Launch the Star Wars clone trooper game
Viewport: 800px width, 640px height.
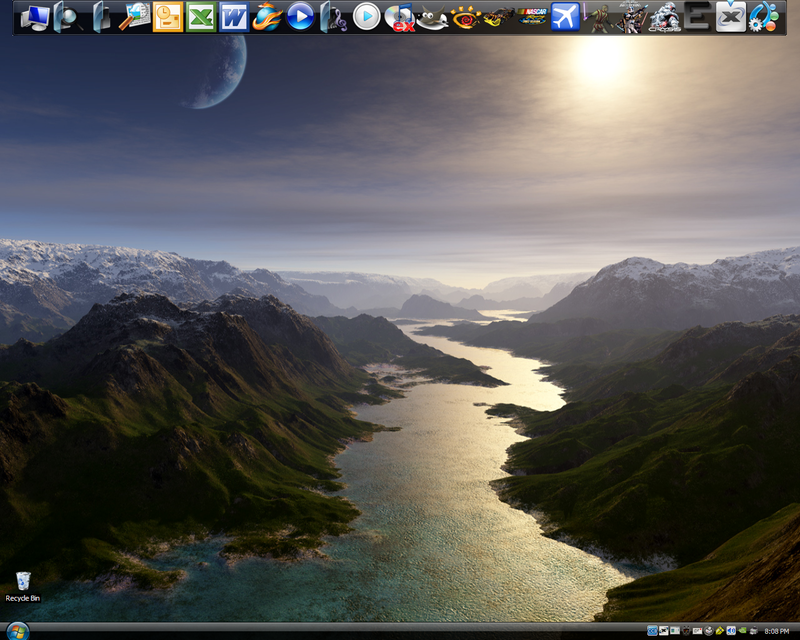tap(632, 17)
